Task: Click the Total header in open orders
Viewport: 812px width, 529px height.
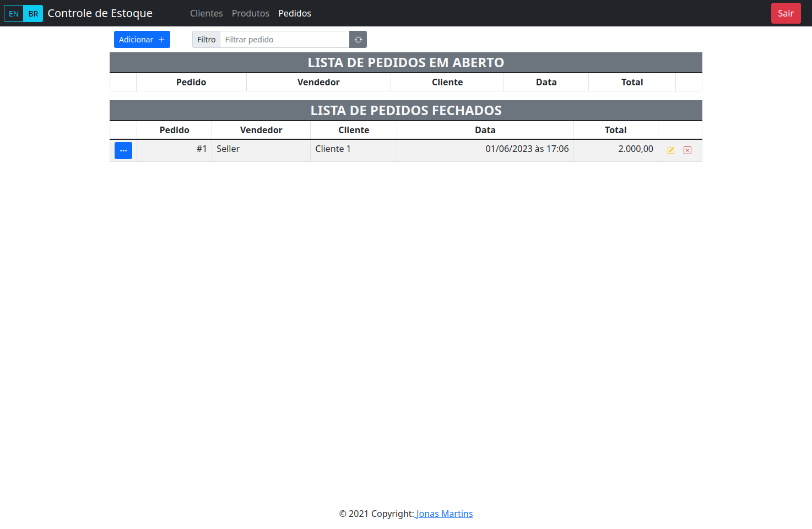Action: coord(632,82)
